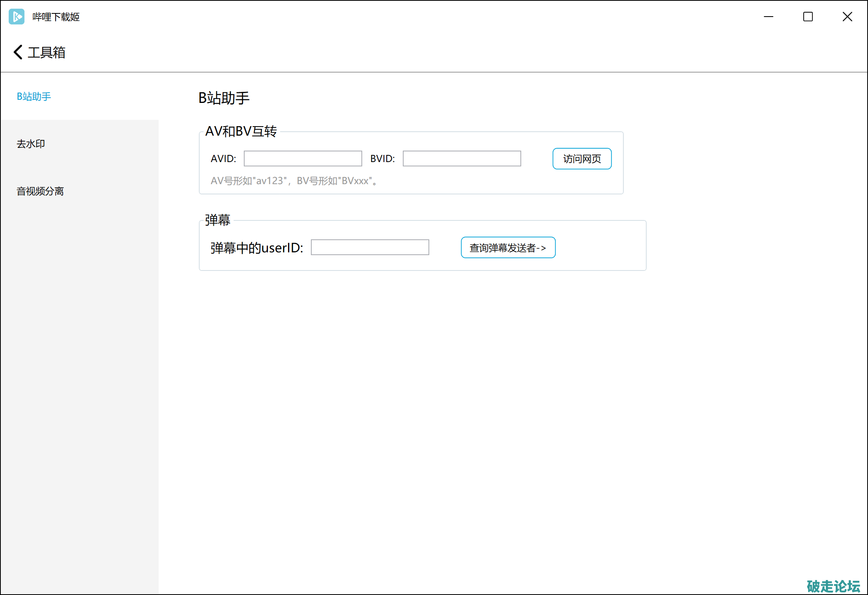Click the B站助手 page heading

(224, 98)
